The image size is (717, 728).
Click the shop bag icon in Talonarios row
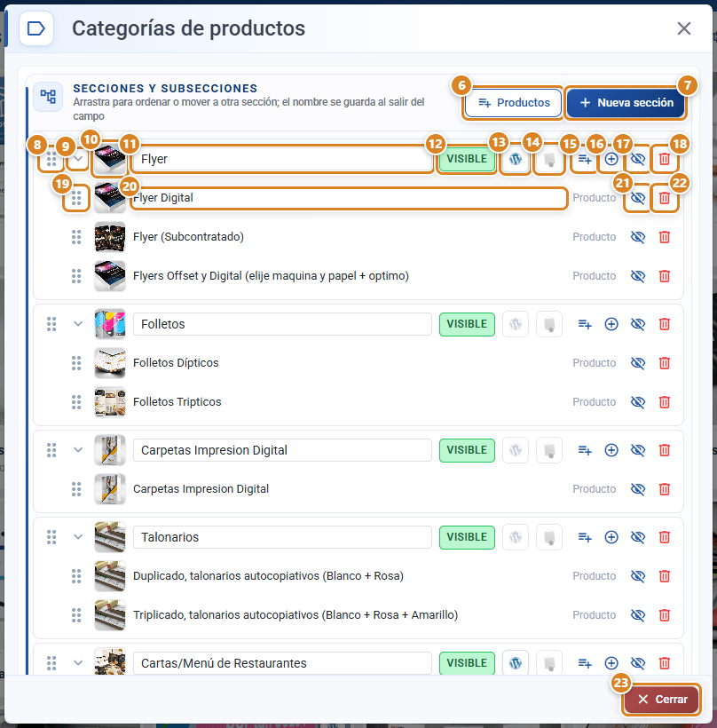point(549,537)
